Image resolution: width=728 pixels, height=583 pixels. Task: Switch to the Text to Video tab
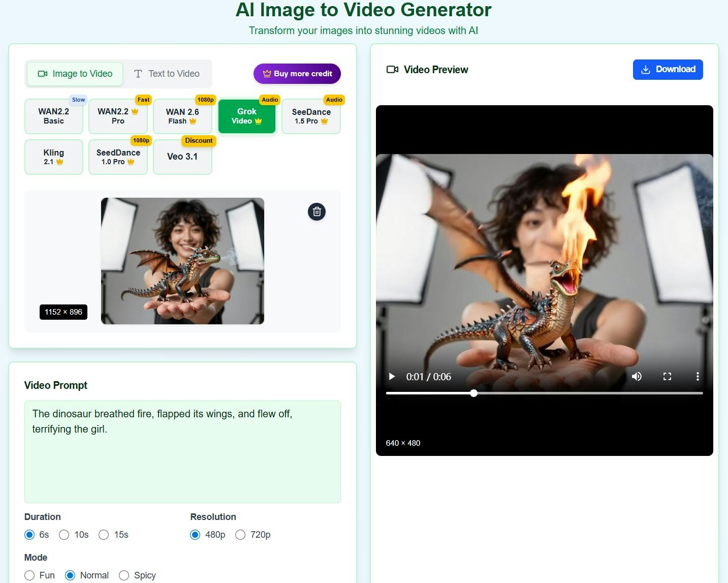click(168, 74)
